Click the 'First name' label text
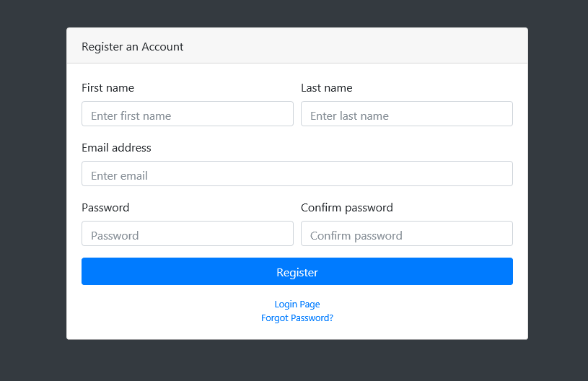 (x=108, y=88)
